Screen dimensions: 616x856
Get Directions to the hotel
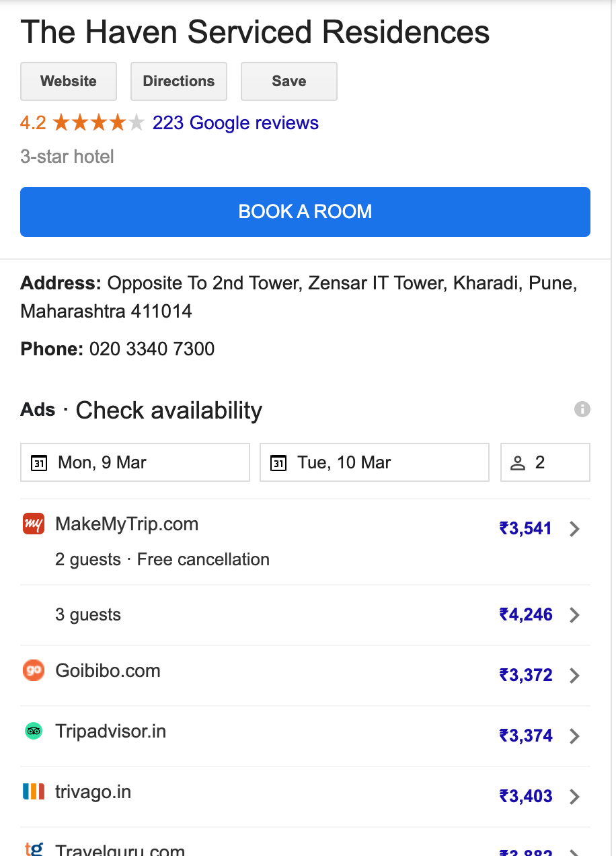pyautogui.click(x=179, y=81)
